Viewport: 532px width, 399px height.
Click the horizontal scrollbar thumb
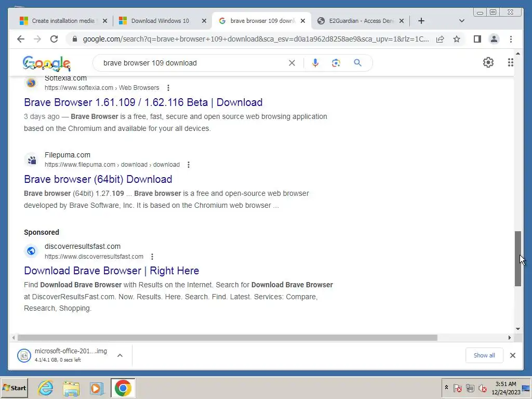[x=228, y=338]
